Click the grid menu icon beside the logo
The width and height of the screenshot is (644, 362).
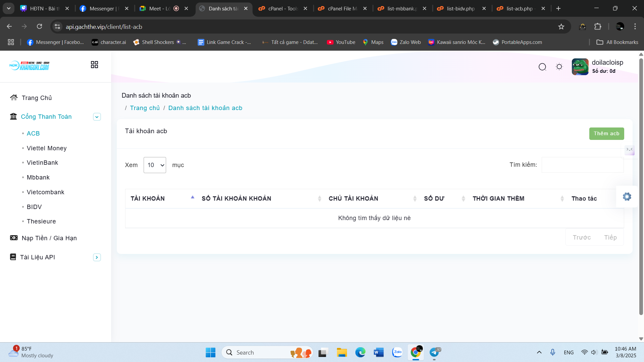click(x=94, y=65)
